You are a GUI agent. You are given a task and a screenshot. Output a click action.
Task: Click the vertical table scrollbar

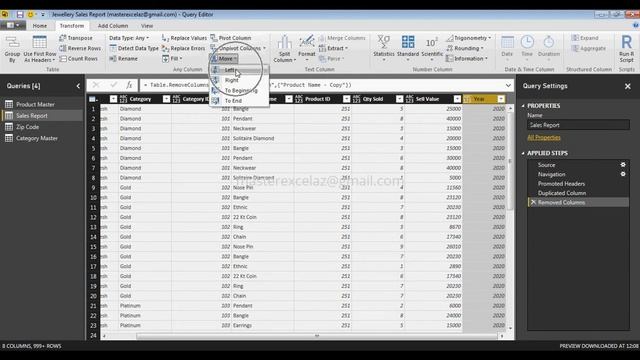click(510, 161)
